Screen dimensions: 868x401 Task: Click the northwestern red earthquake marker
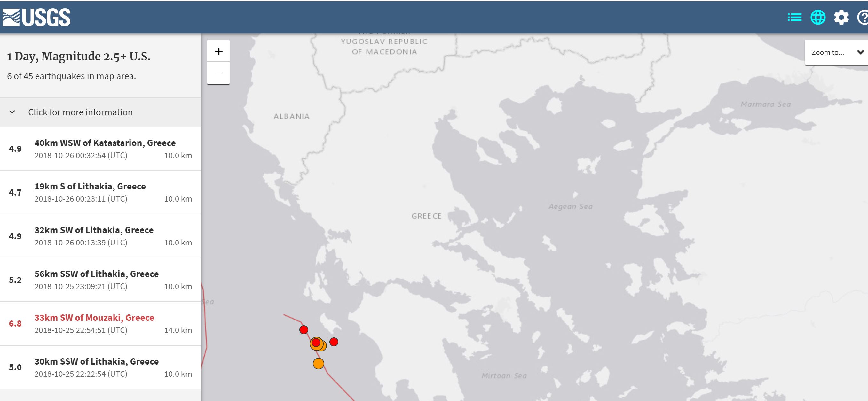[304, 330]
